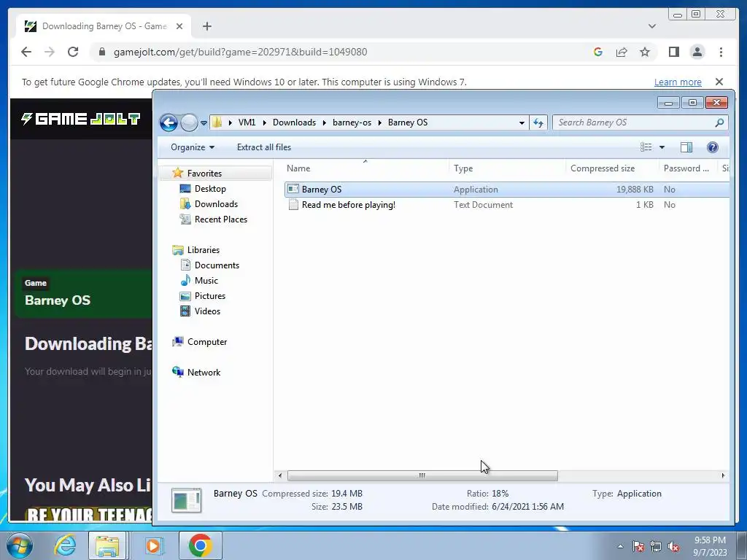Sort by the Name column header
The width and height of the screenshot is (747, 560).
[x=365, y=168]
